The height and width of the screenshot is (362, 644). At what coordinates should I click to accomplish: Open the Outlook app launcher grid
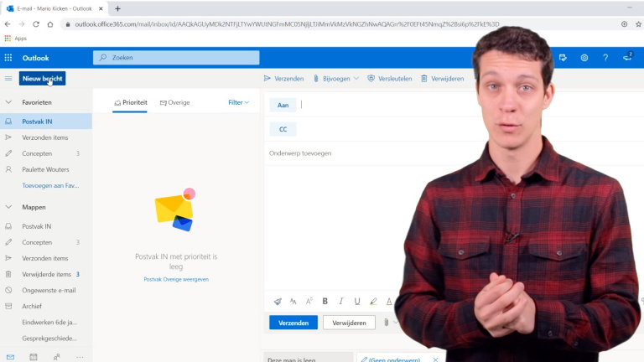(8, 58)
